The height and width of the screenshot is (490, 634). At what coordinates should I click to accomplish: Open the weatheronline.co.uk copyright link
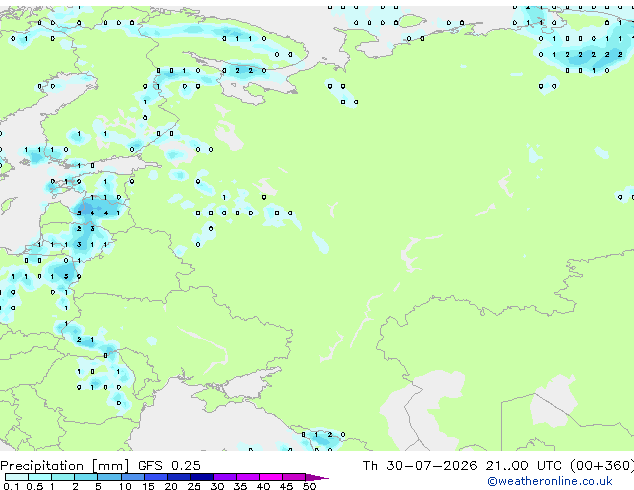[550, 481]
